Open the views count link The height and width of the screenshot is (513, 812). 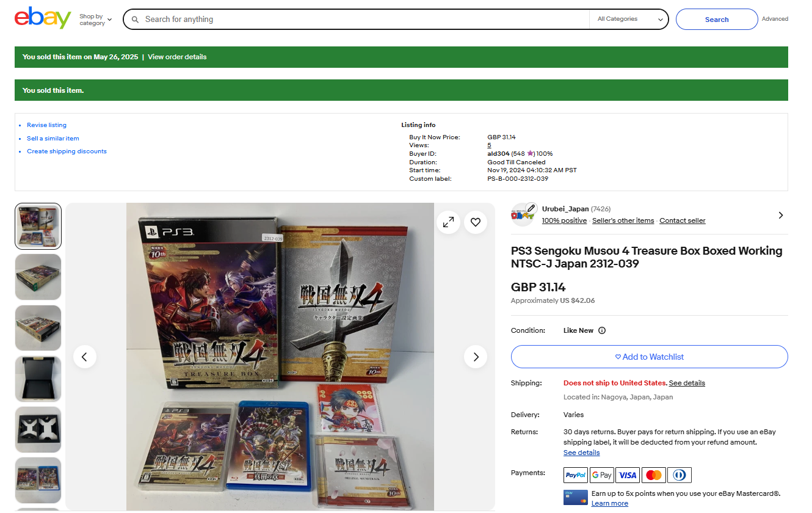(489, 145)
